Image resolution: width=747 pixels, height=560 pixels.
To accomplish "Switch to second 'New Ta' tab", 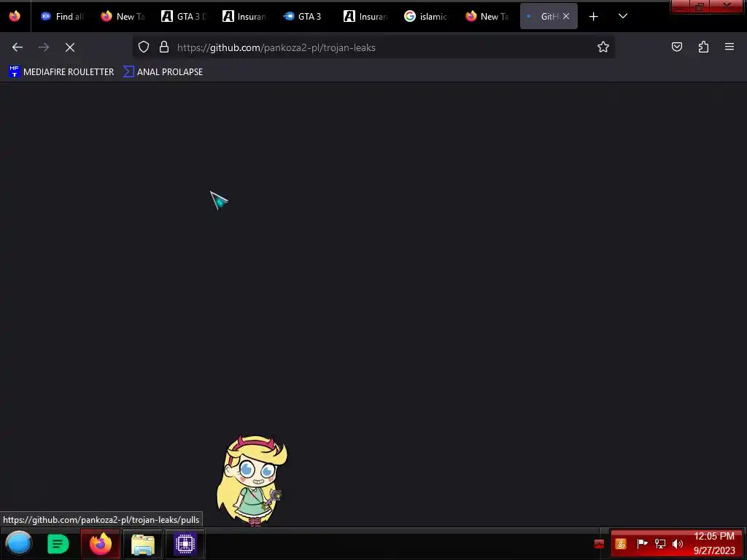I will [x=487, y=17].
